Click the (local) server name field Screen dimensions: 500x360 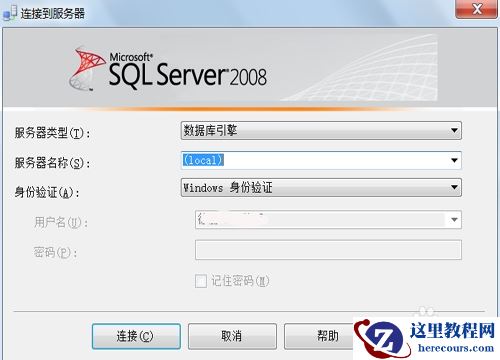point(321,160)
